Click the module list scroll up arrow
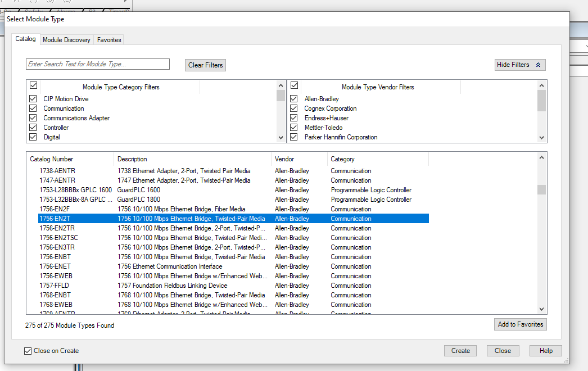The height and width of the screenshot is (371, 588). tap(541, 157)
